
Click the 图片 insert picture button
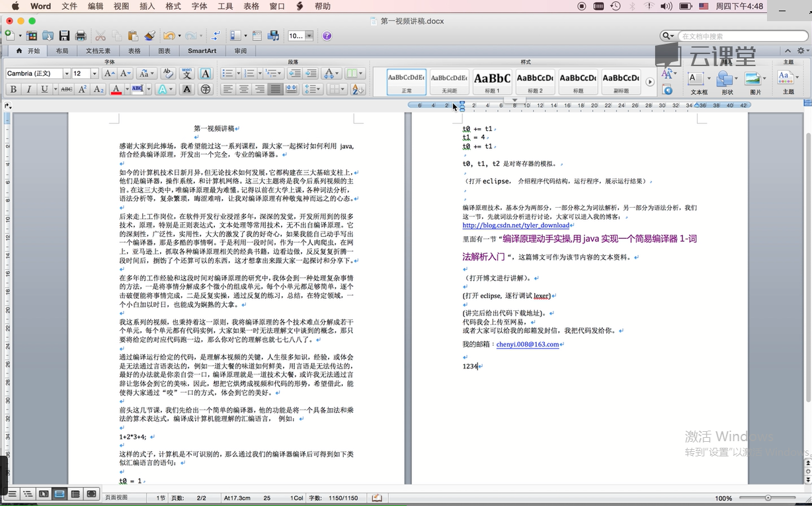point(755,83)
